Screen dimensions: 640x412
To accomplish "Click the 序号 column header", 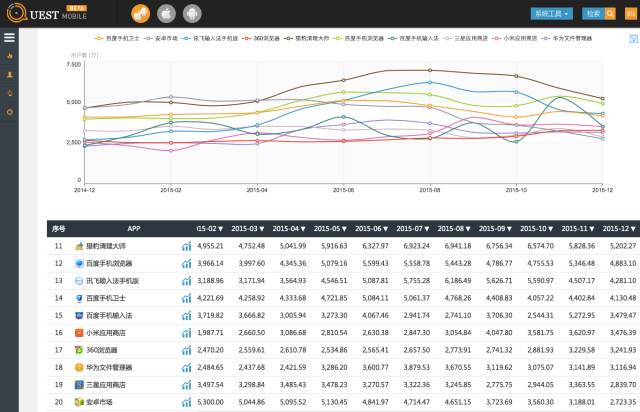I will point(58,229).
